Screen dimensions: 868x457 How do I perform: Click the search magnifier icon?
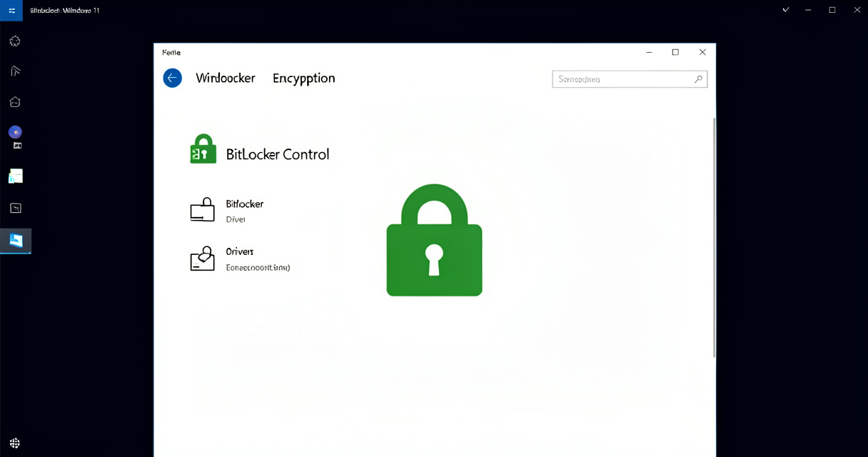pyautogui.click(x=698, y=79)
